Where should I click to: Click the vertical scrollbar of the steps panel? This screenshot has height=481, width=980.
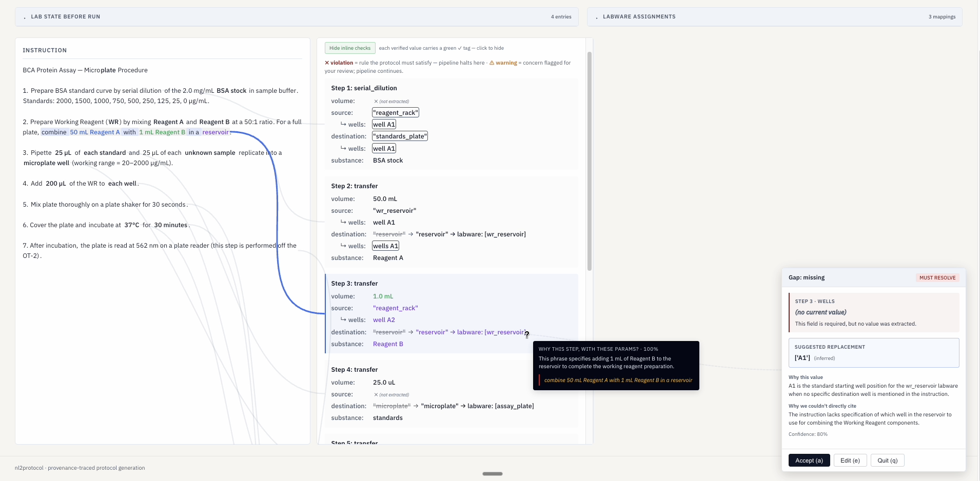[590, 161]
